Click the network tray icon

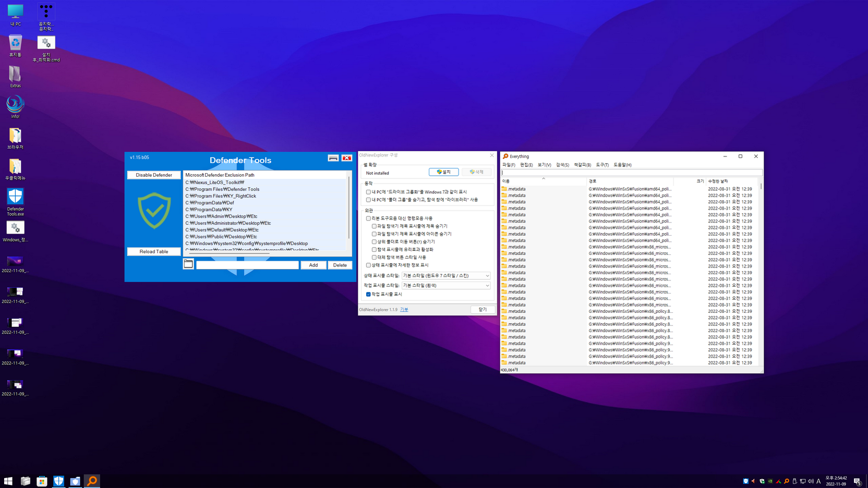[x=802, y=481]
